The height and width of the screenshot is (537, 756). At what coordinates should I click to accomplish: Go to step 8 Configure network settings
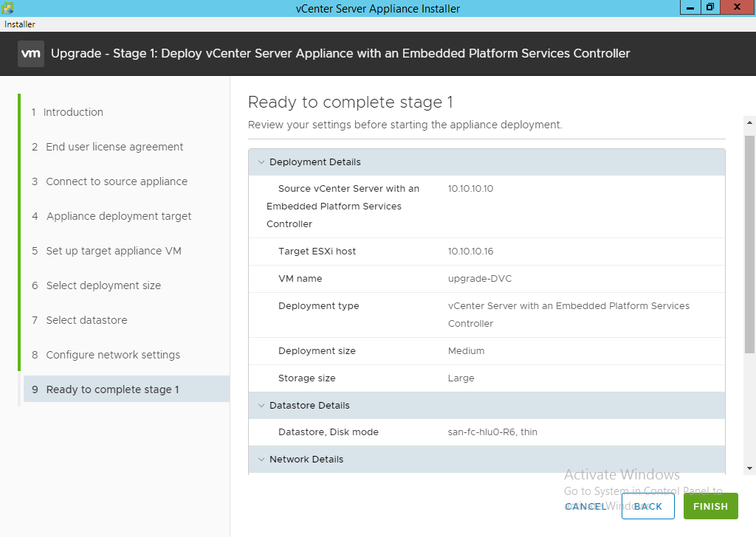click(106, 355)
